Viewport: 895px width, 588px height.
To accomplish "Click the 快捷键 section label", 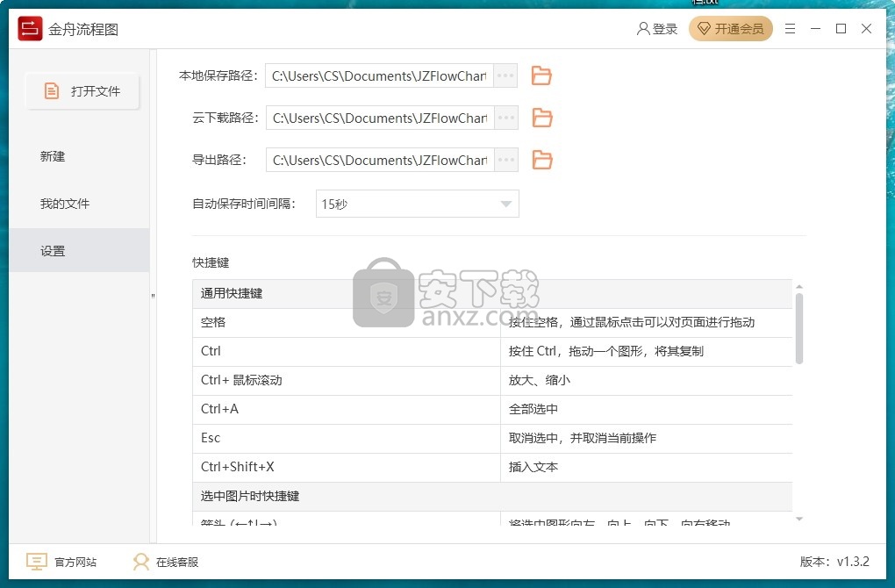I will [x=211, y=262].
